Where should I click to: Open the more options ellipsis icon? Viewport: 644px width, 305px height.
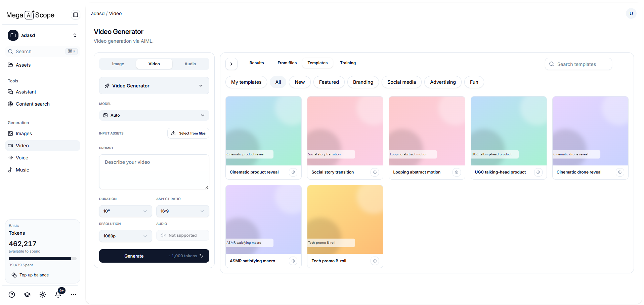[x=74, y=295]
